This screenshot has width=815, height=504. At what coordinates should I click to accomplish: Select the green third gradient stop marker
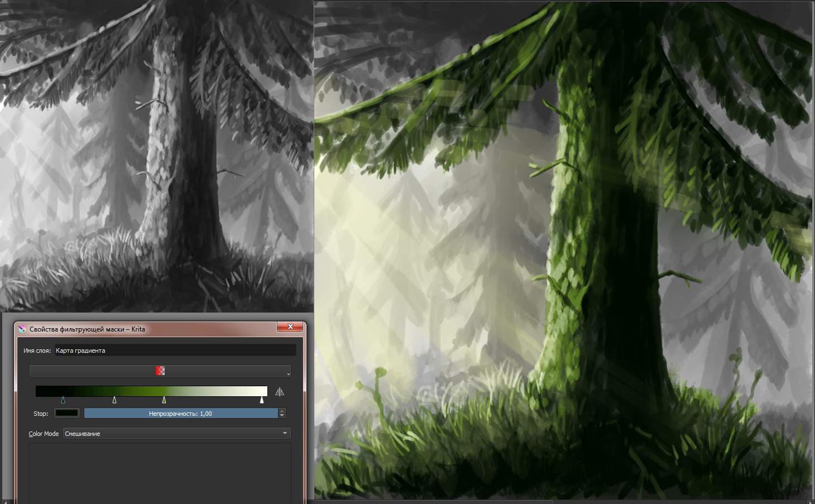(x=164, y=400)
